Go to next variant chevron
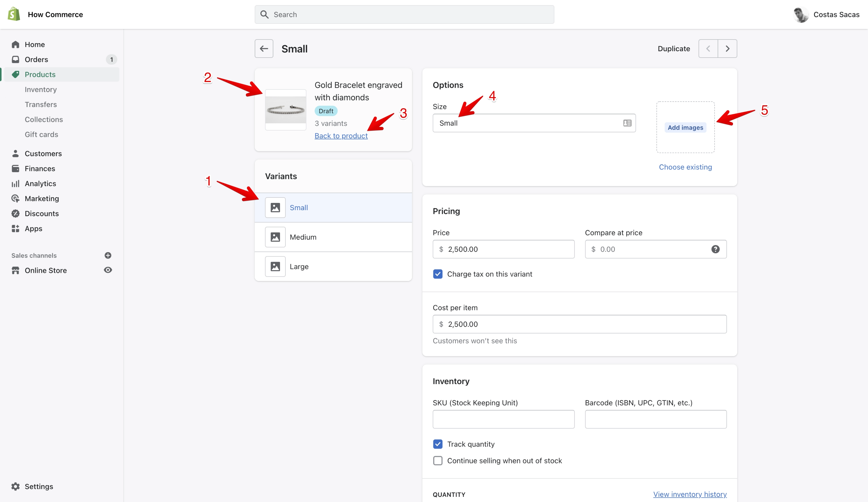Image resolution: width=868 pixels, height=502 pixels. tap(728, 49)
